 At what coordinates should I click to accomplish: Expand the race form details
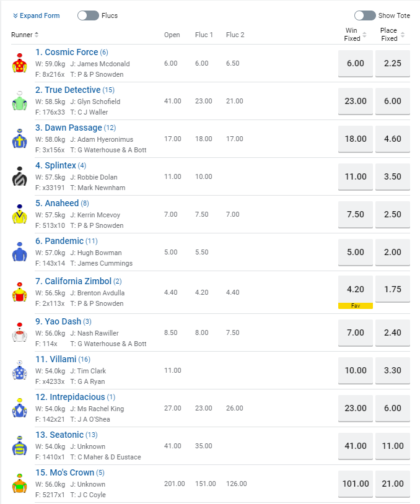point(36,15)
